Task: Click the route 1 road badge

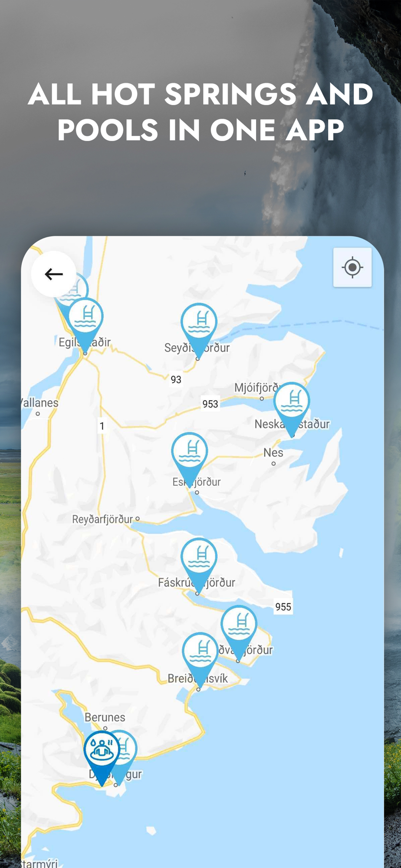Action: pos(102,426)
